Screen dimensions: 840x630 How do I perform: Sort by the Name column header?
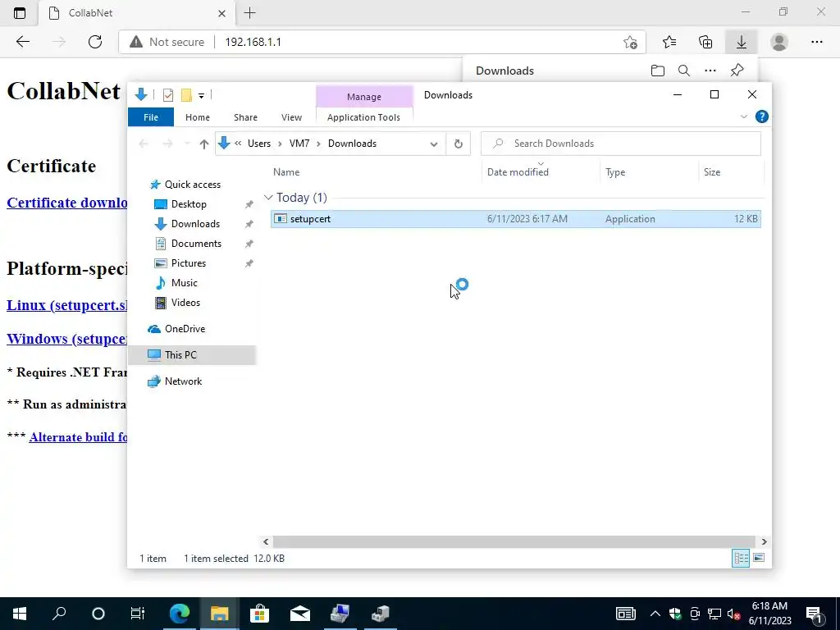coord(375,172)
